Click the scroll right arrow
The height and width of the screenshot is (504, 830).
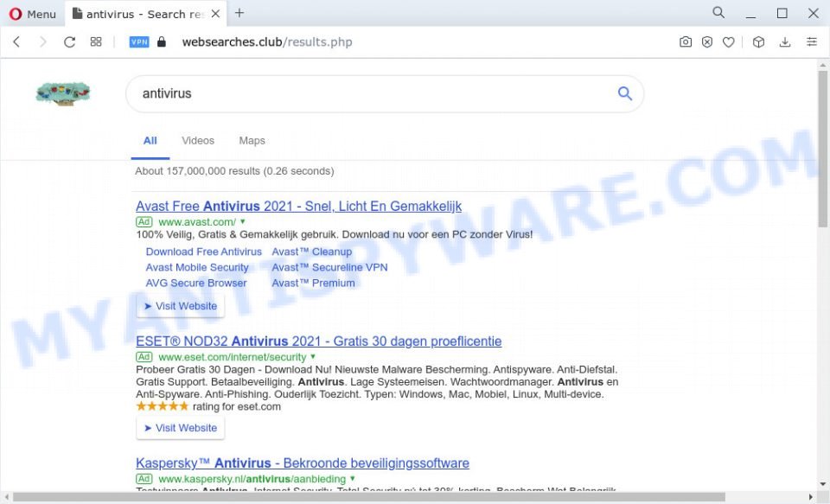[811, 497]
